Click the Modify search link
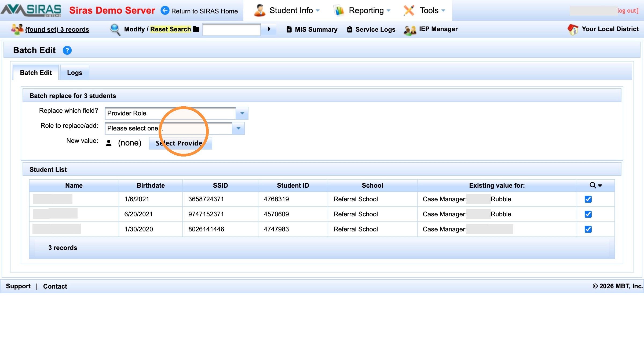Viewport: 644px width, 360px height. [x=134, y=29]
